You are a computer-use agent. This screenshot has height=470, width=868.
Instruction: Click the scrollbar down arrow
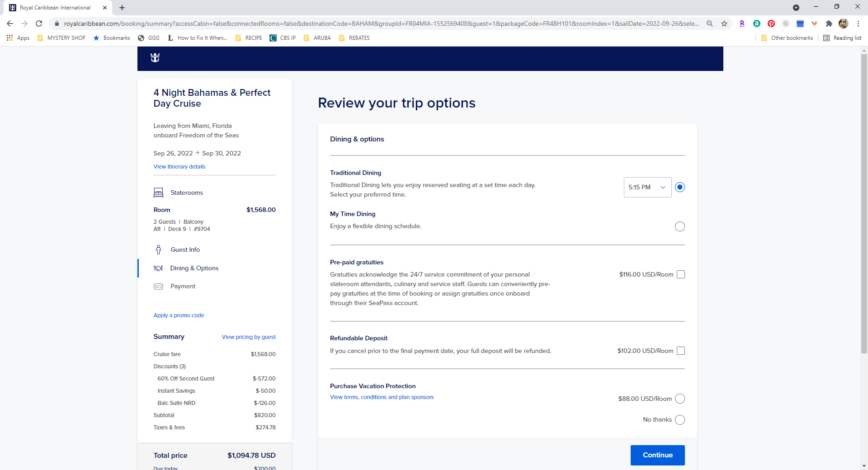(x=864, y=466)
